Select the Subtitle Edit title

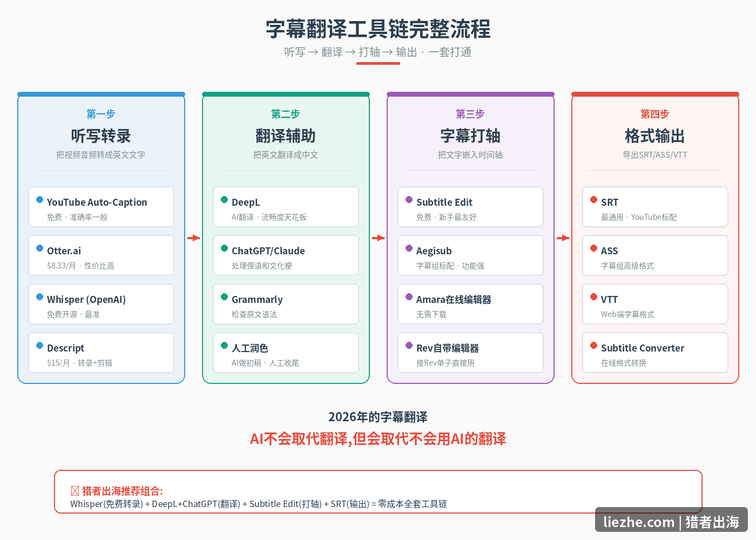click(444, 202)
